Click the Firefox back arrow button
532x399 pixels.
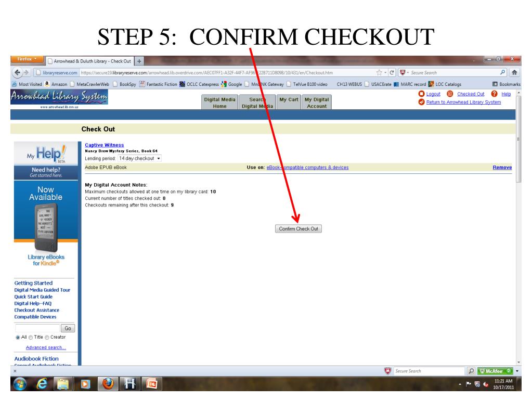17,72
